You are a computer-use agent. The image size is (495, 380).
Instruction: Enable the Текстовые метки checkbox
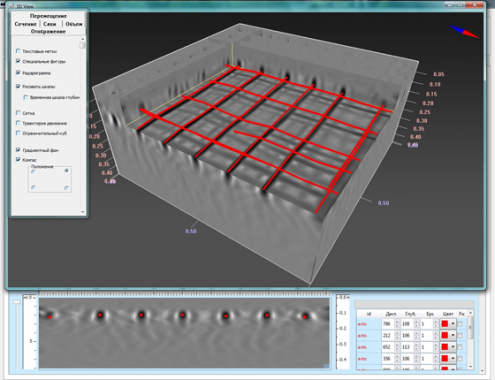point(18,51)
